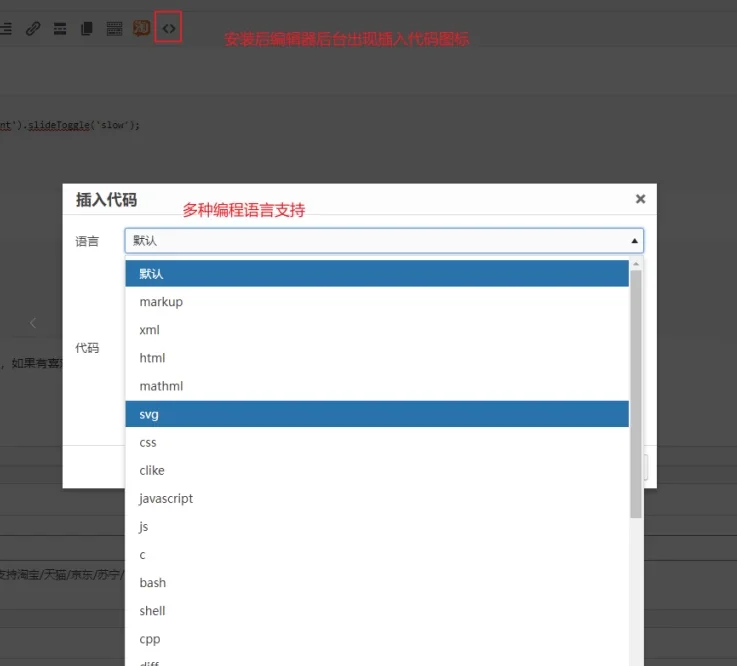Click the read-more horizontal line icon
Screen dimensions: 737x666
(x=60, y=29)
